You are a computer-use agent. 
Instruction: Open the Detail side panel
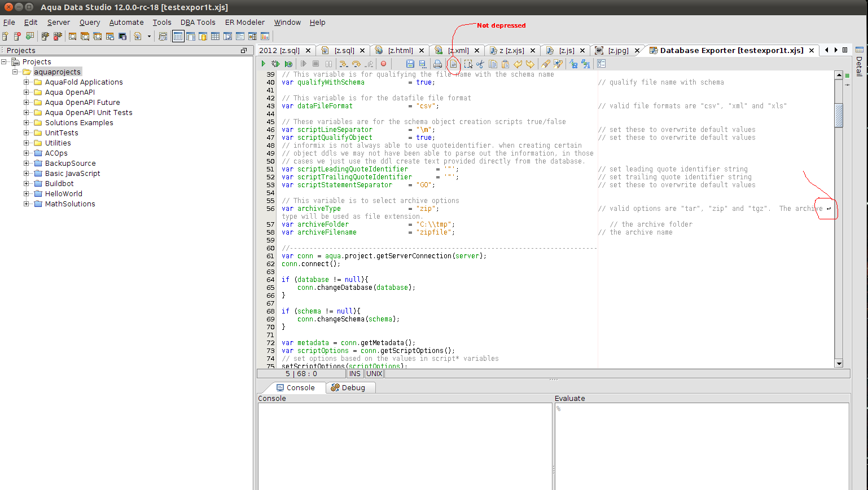click(860, 61)
